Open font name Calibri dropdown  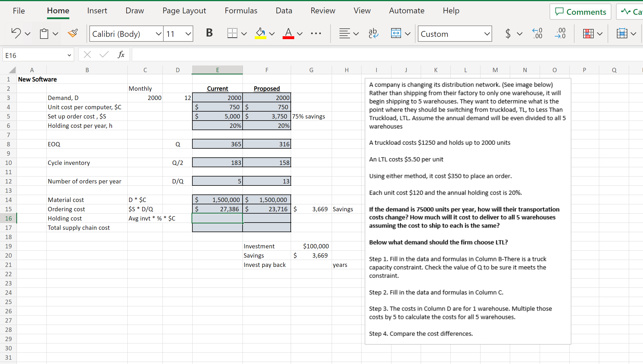[x=158, y=34]
